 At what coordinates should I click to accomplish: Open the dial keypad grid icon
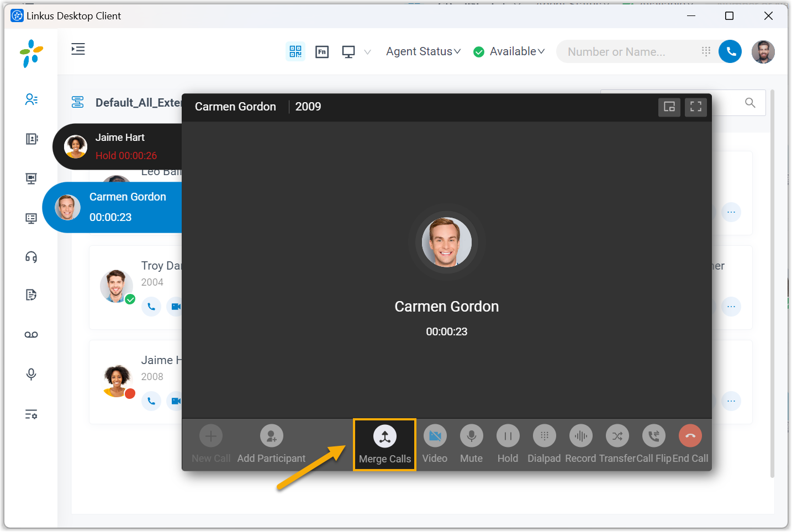click(x=706, y=51)
